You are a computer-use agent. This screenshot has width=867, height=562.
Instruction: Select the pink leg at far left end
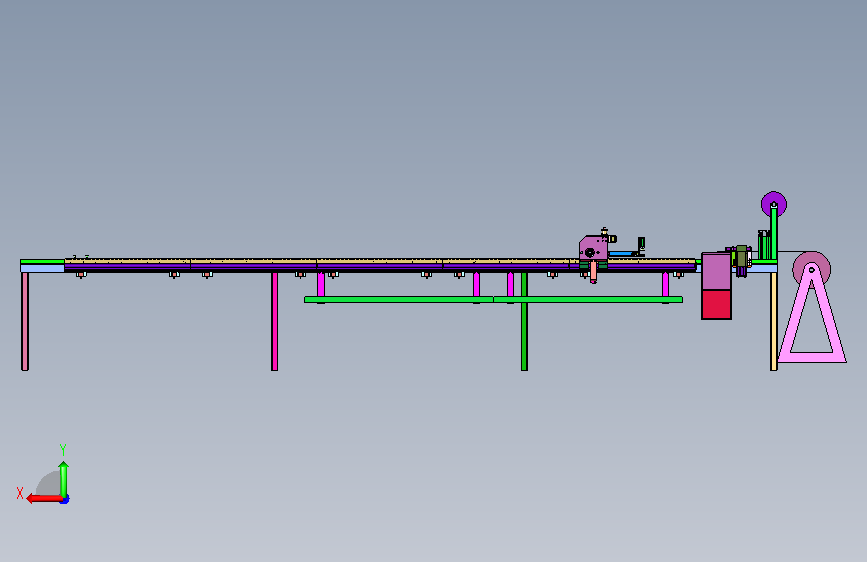[x=25, y=321]
